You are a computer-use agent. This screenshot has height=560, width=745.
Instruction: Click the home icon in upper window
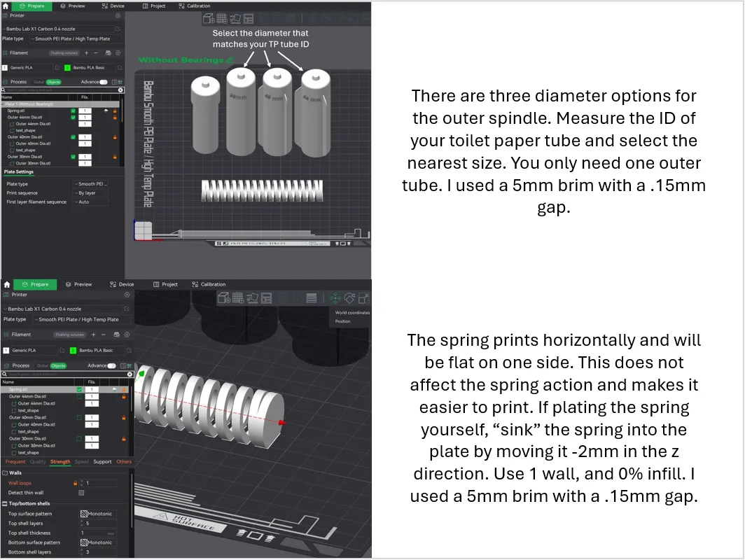[6, 6]
